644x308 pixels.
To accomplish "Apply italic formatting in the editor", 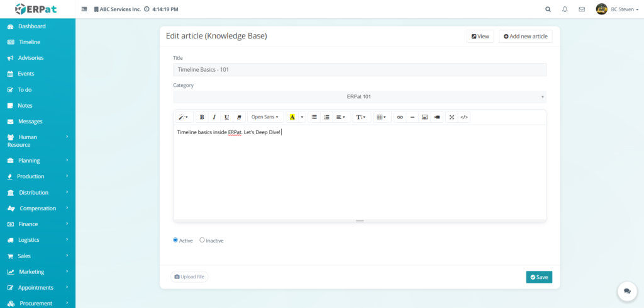I will point(214,117).
